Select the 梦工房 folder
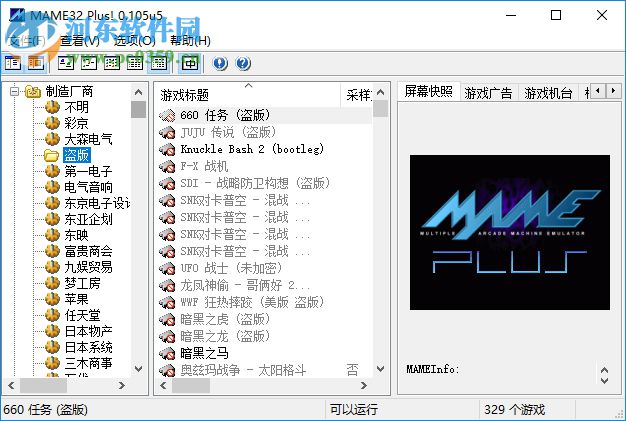626x421 pixels. tap(83, 283)
